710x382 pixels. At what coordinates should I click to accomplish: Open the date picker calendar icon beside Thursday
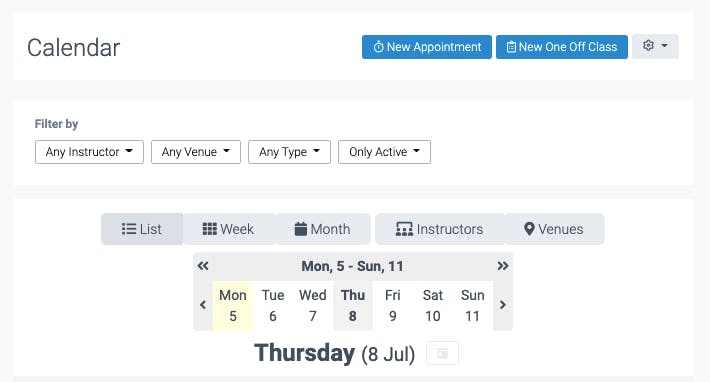coord(442,353)
